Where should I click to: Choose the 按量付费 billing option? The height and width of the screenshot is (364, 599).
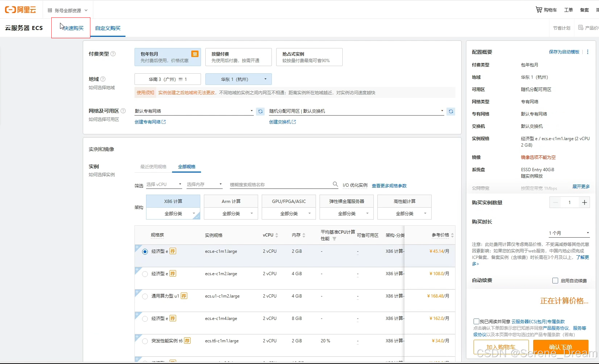[239, 57]
